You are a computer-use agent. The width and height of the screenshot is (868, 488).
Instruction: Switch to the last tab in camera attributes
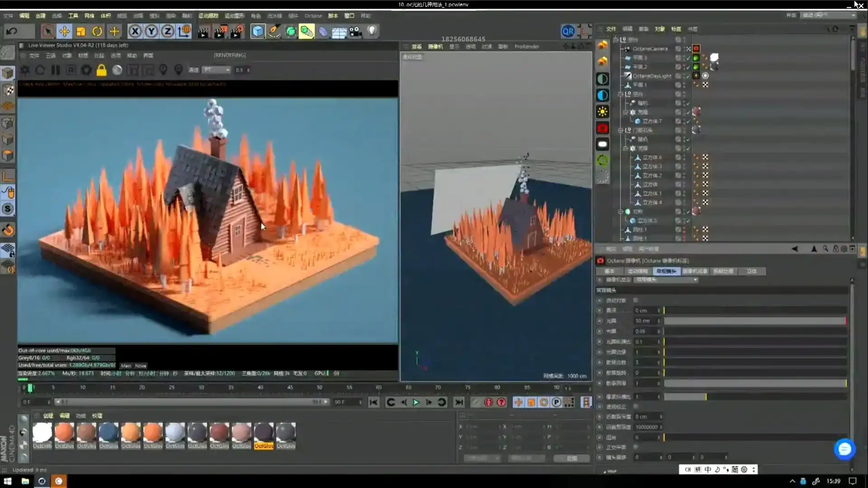coord(751,271)
